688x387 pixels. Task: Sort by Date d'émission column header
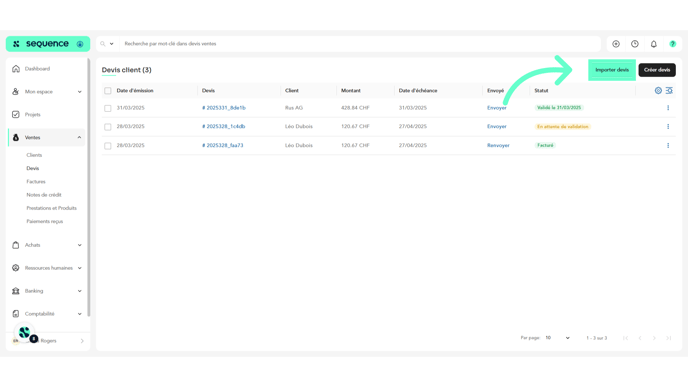coord(135,91)
